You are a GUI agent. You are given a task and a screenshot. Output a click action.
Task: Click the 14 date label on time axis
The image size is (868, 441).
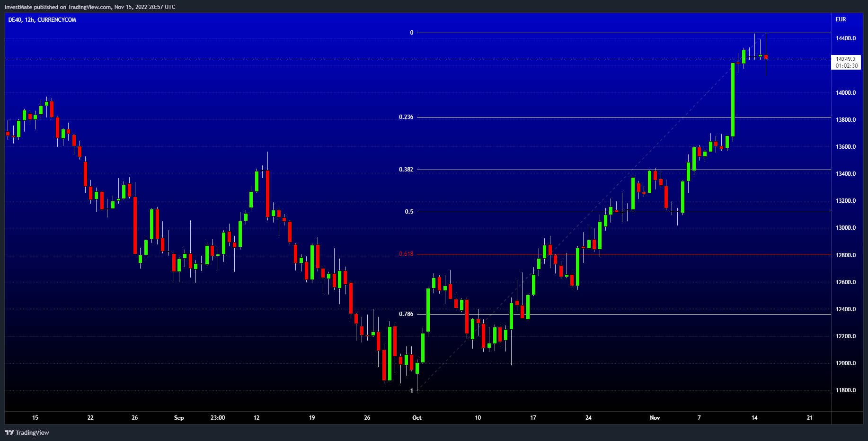pyautogui.click(x=754, y=418)
